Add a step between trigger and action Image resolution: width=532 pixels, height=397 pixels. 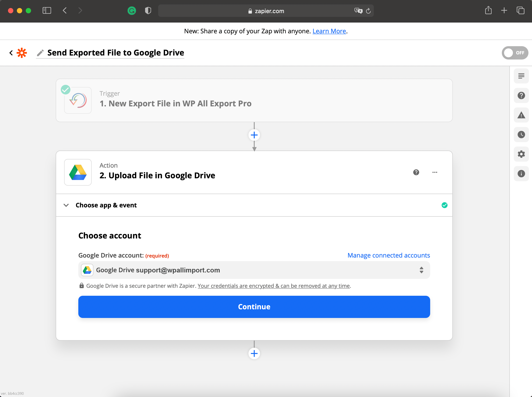point(254,135)
